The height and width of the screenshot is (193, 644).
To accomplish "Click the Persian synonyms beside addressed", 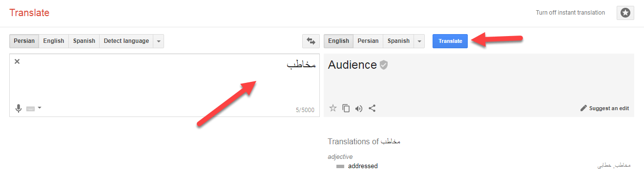I will coord(614,166).
